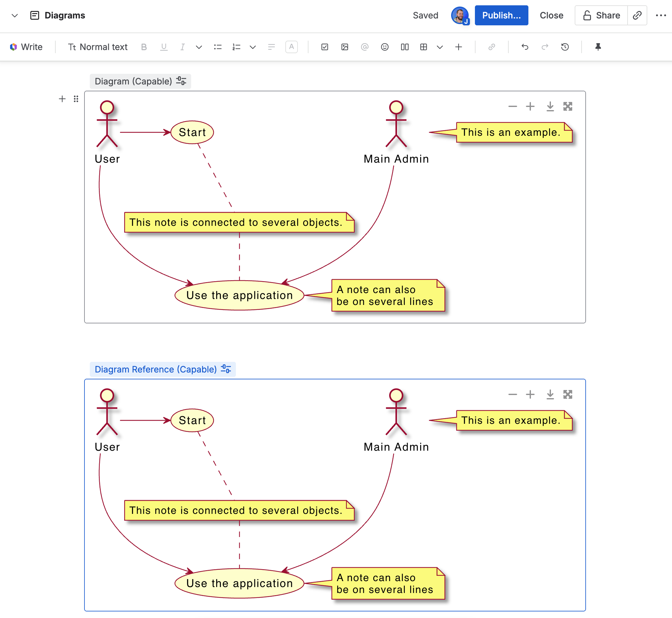Insert an action item checkbox
The width and height of the screenshot is (672, 618).
pyautogui.click(x=324, y=47)
